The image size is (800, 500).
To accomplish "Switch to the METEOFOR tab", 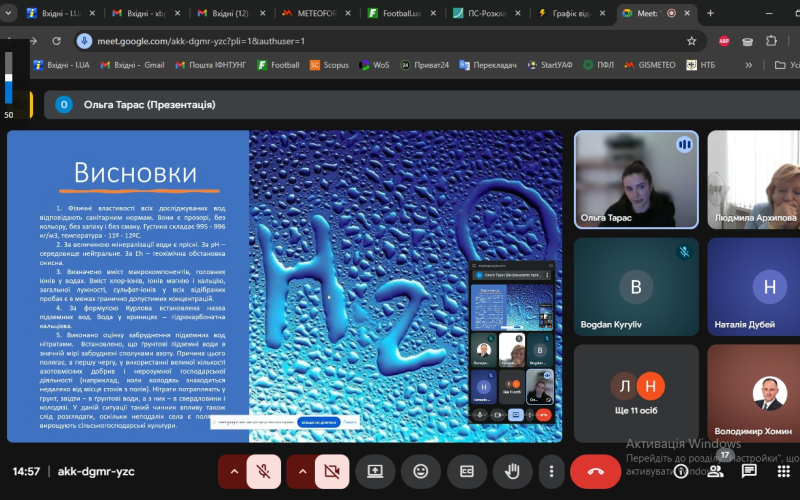I will pyautogui.click(x=316, y=13).
